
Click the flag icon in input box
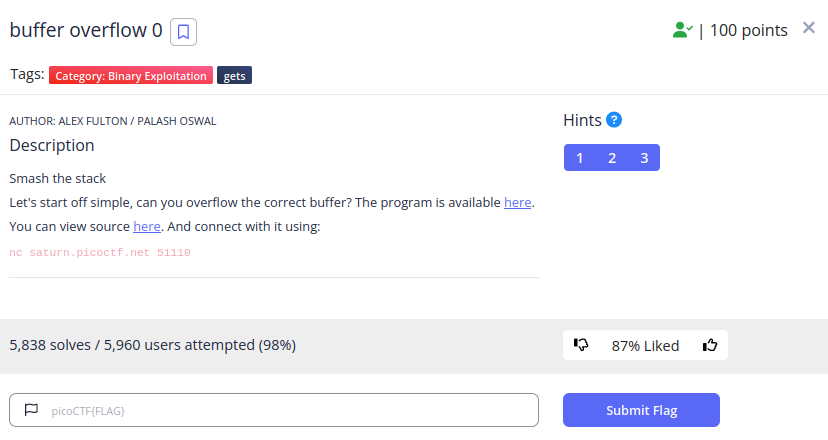click(31, 410)
